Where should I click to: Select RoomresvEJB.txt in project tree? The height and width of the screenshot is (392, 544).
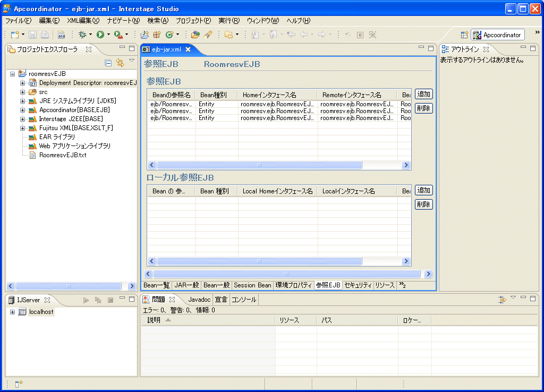[62, 155]
